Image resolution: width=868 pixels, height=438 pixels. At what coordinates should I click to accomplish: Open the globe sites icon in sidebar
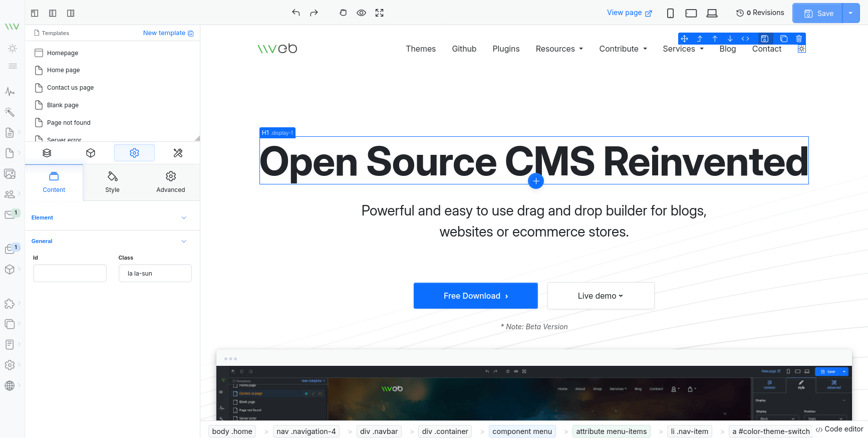pos(10,385)
